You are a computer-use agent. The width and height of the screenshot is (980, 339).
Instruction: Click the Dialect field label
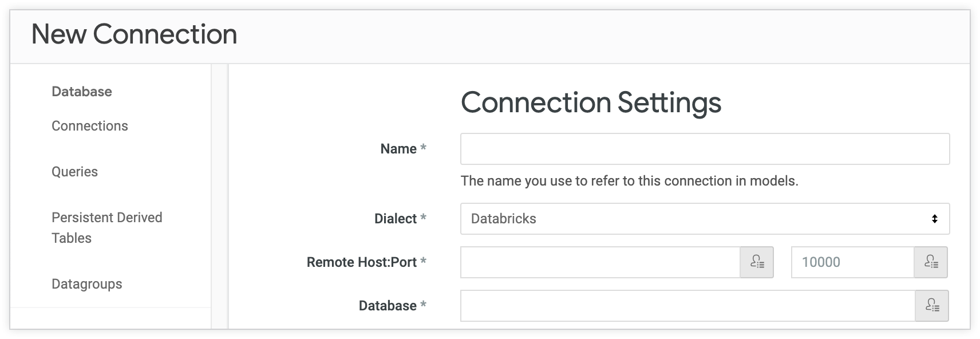pos(396,219)
